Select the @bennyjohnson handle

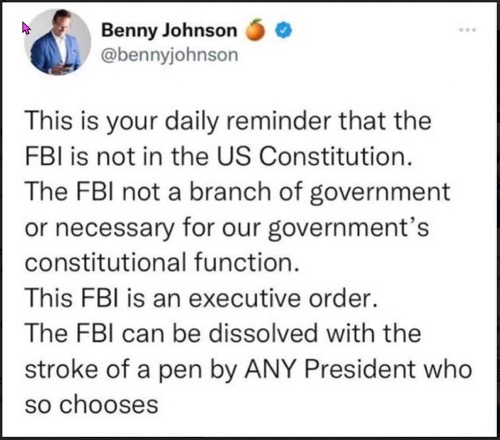point(170,55)
